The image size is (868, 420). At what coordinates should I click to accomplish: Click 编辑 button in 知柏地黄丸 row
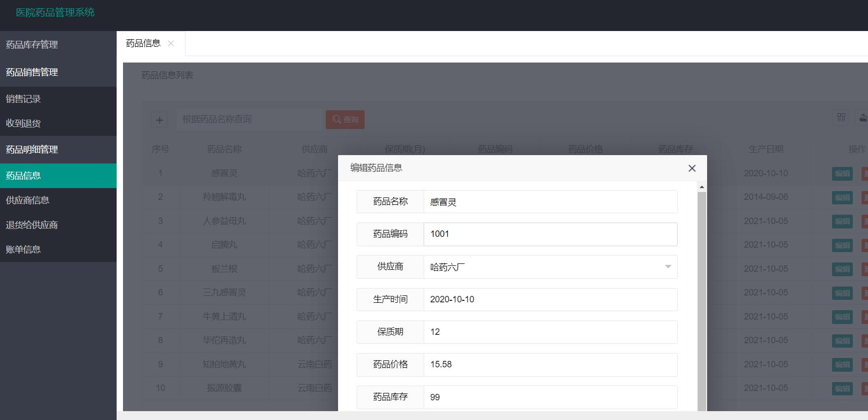842,365
